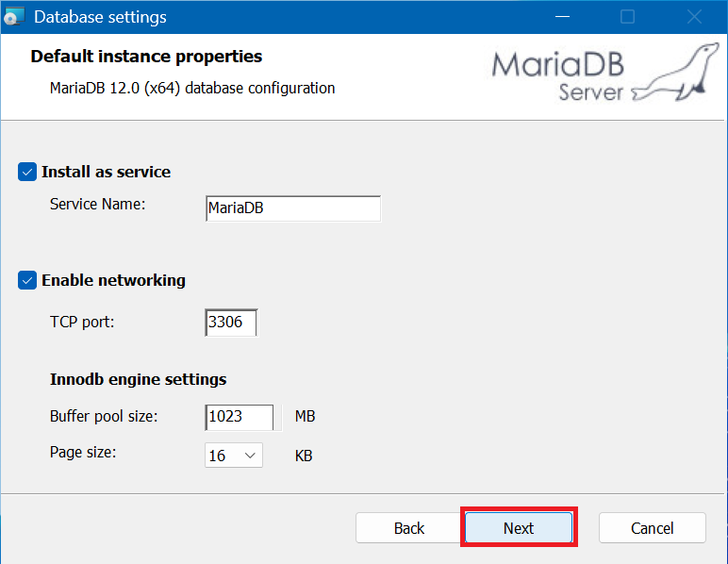The height and width of the screenshot is (564, 728).
Task: Expand the Page size dropdown arrow
Action: point(250,456)
